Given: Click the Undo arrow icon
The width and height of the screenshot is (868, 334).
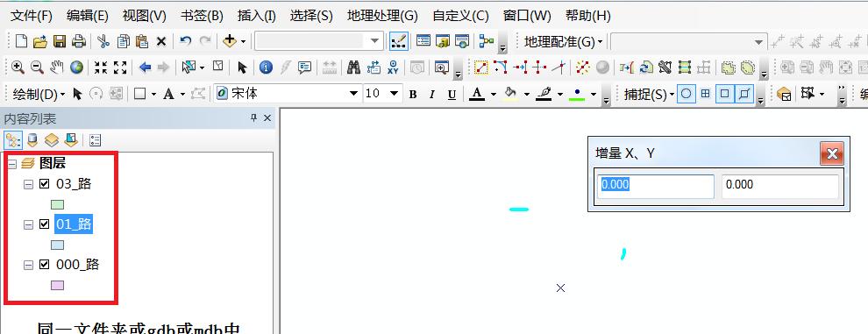Looking at the screenshot, I should click(186, 41).
